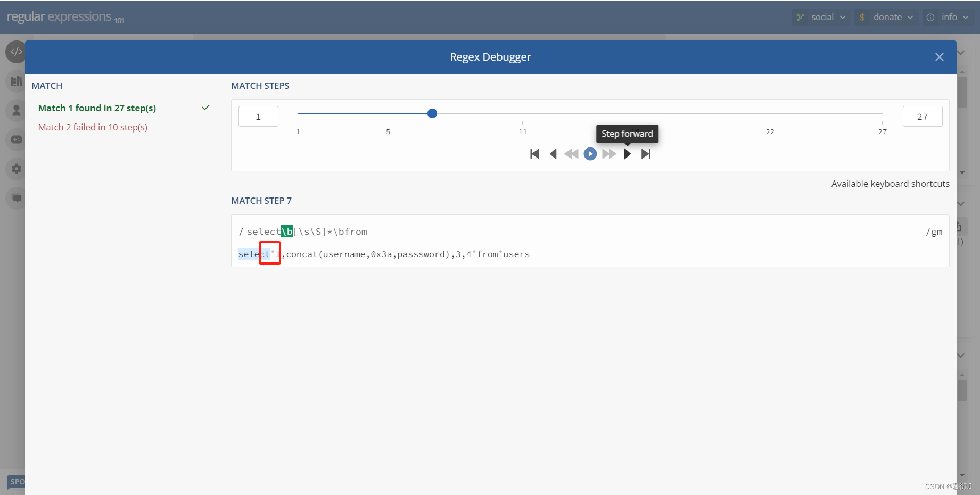Open the donate dropdown menu
Viewport: 980px width, 495px height.
pos(886,17)
